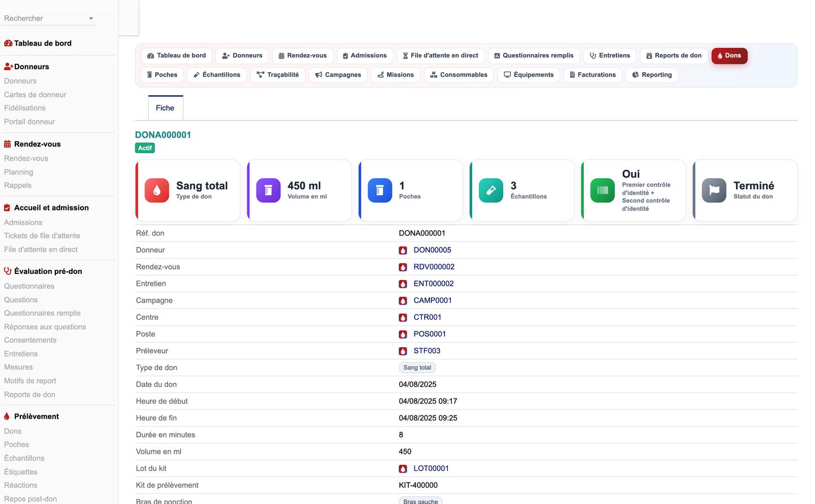The height and width of the screenshot is (504, 815).
Task: Click the Donneurs user-plus sidebar icon
Action: (x=8, y=67)
